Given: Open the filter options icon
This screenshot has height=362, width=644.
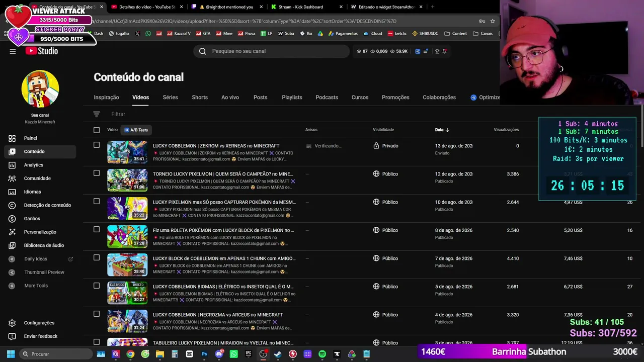Looking at the screenshot, I should click(x=97, y=114).
